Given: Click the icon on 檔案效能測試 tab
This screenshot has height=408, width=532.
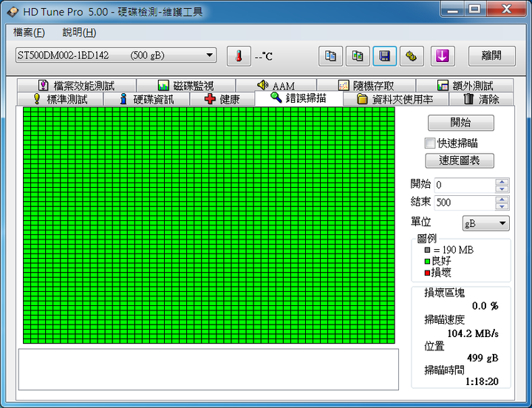Looking at the screenshot, I should [x=44, y=86].
